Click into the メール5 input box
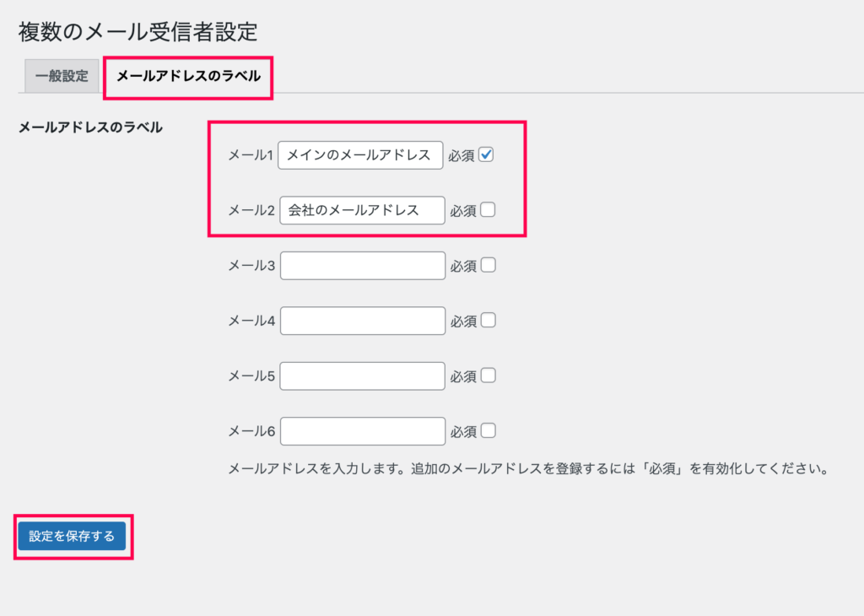Viewport: 864px width, 616px height. click(363, 376)
